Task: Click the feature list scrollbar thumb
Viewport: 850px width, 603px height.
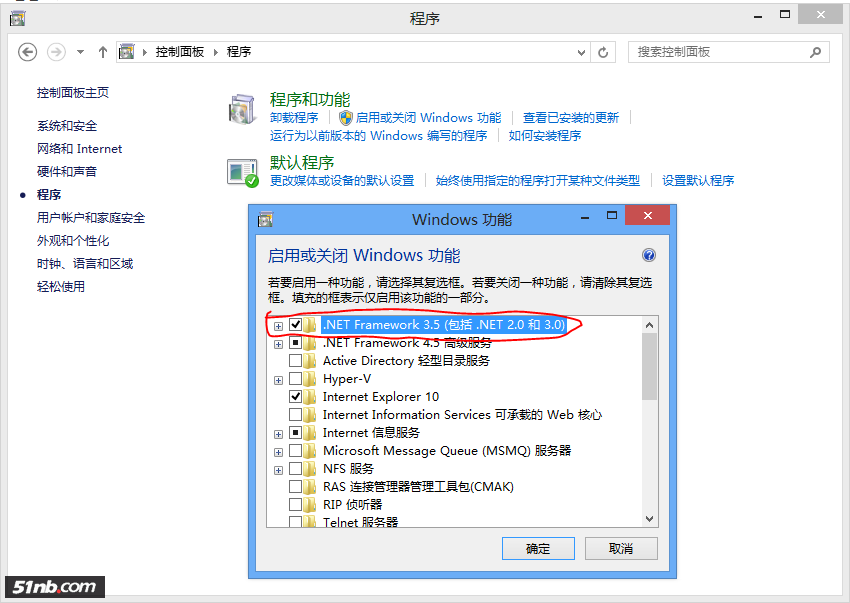Action: (649, 367)
